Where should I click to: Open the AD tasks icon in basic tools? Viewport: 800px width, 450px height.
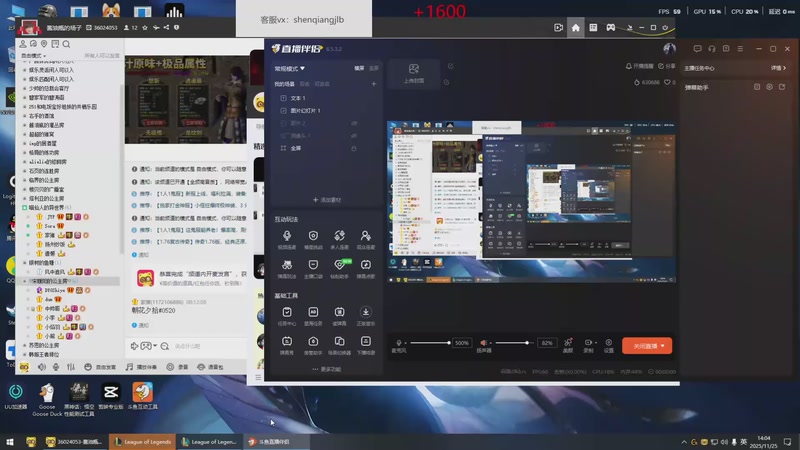coord(313,312)
